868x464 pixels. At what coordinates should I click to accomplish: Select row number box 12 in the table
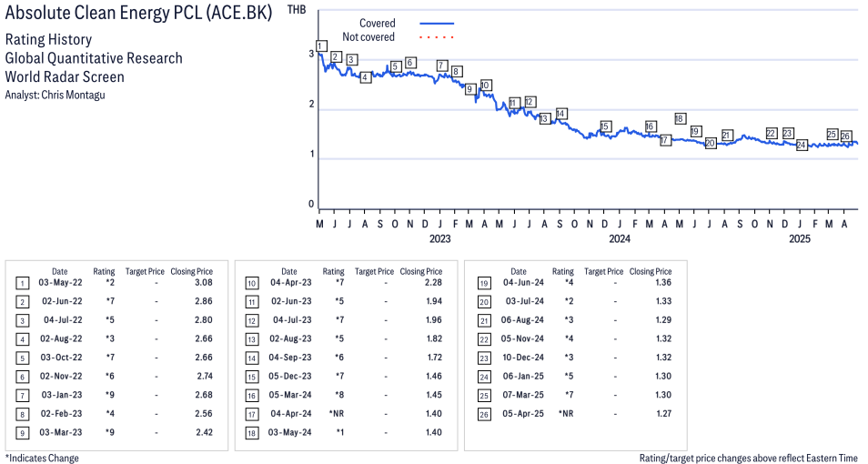[252, 321]
